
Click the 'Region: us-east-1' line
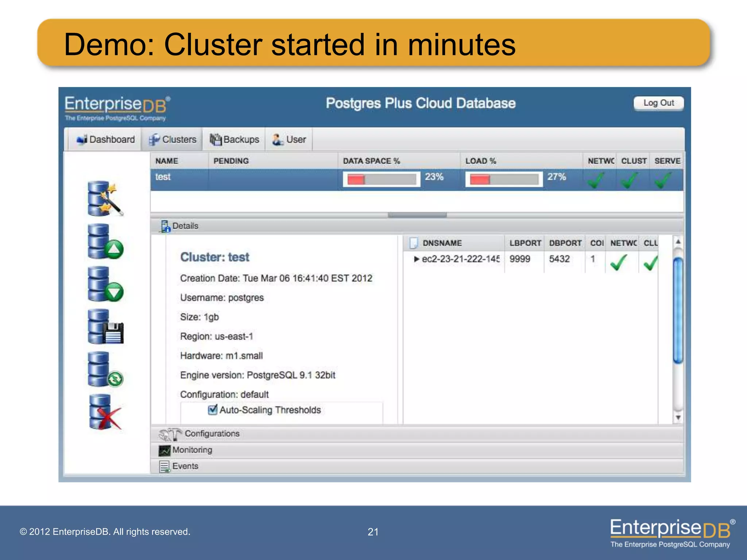(x=217, y=336)
